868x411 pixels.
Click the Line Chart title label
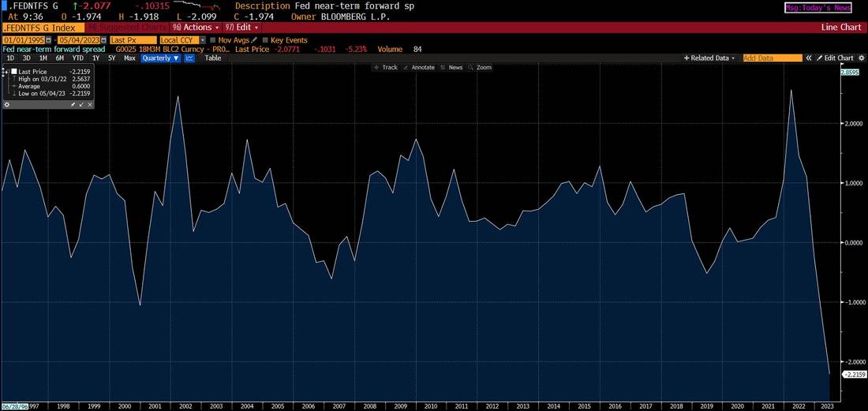tap(841, 27)
